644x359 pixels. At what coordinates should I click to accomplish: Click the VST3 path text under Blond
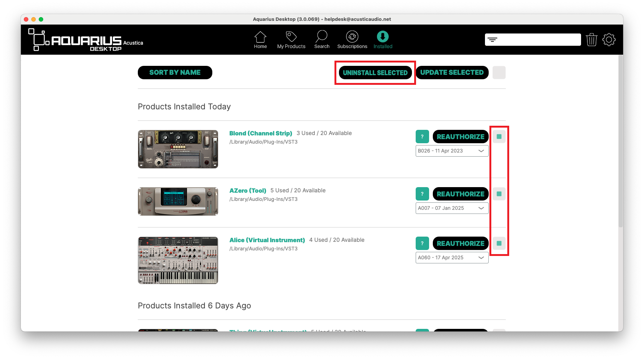tap(263, 142)
